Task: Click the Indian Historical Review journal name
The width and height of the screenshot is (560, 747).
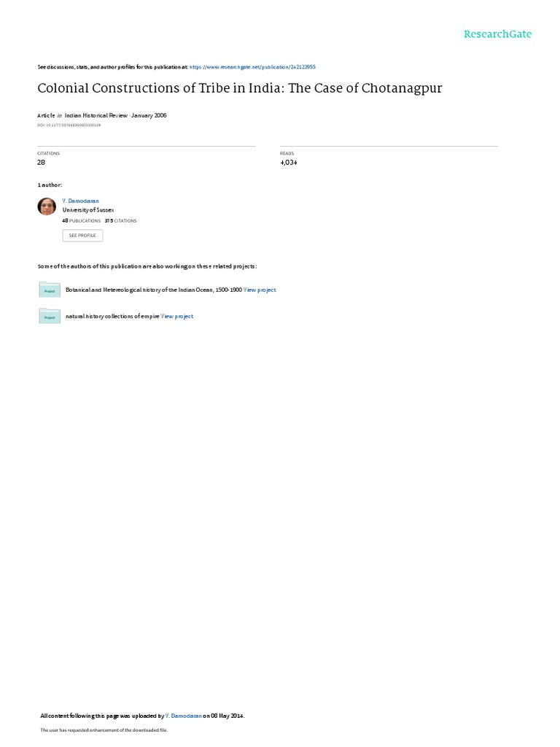Action: click(96, 115)
